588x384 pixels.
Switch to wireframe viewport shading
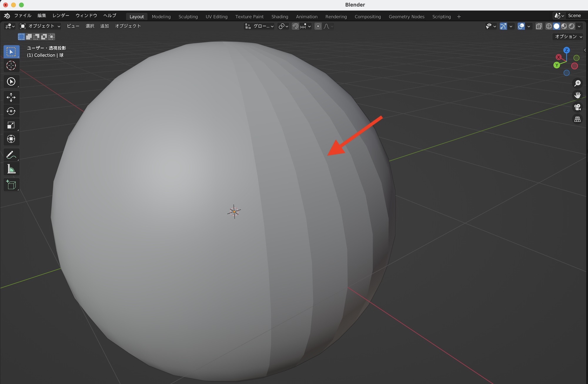[549, 26]
